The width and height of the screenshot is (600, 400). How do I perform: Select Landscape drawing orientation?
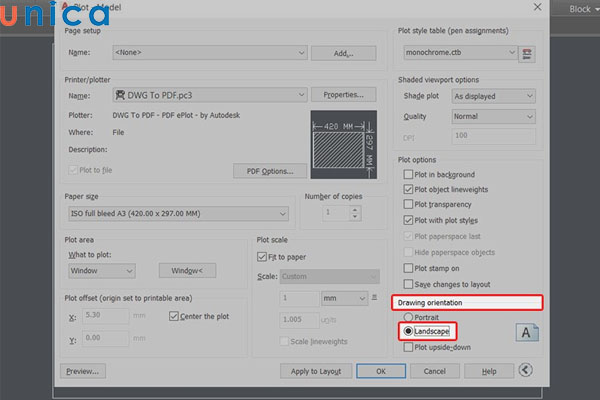coord(407,331)
